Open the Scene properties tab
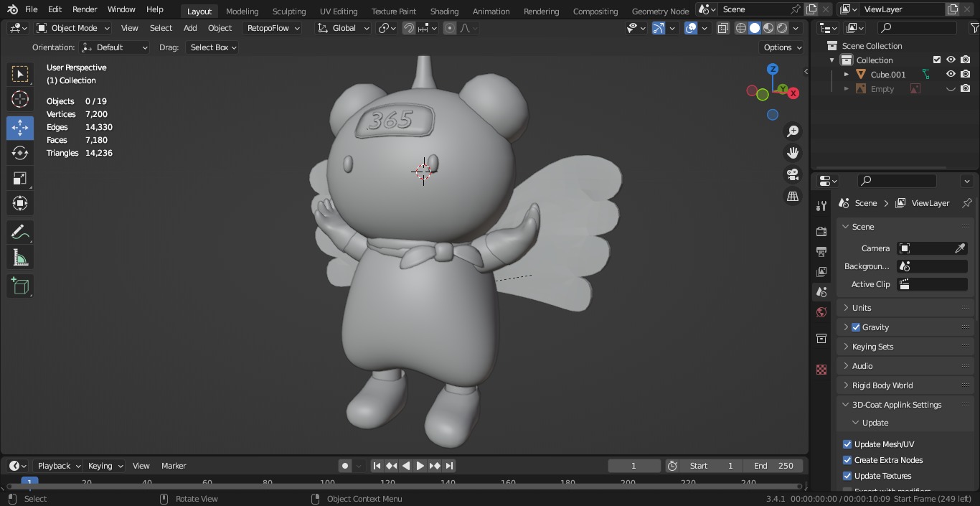The height and width of the screenshot is (506, 980). (x=821, y=292)
